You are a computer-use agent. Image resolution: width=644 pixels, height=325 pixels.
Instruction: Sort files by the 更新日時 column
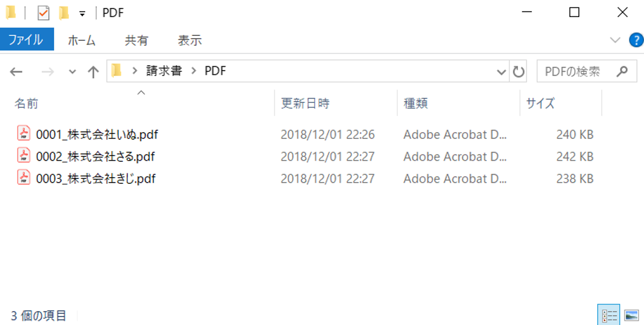point(305,103)
